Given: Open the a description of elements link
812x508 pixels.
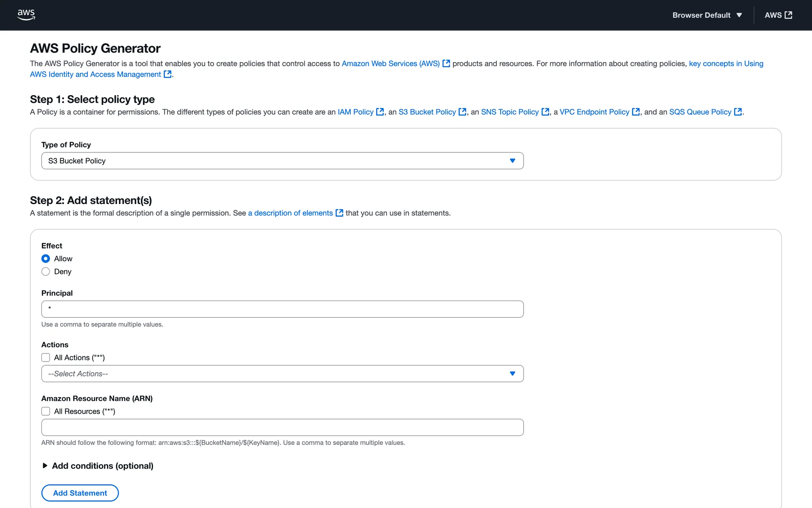Looking at the screenshot, I should (x=290, y=213).
